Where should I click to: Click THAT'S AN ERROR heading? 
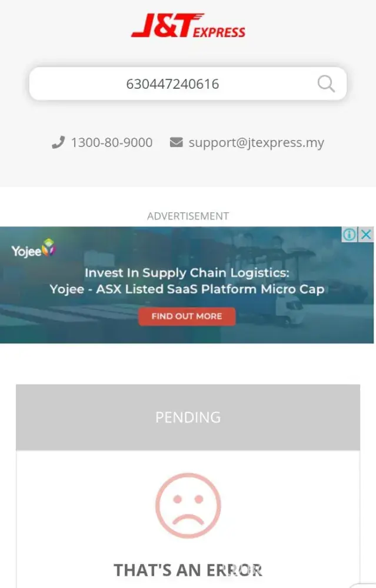(x=188, y=570)
